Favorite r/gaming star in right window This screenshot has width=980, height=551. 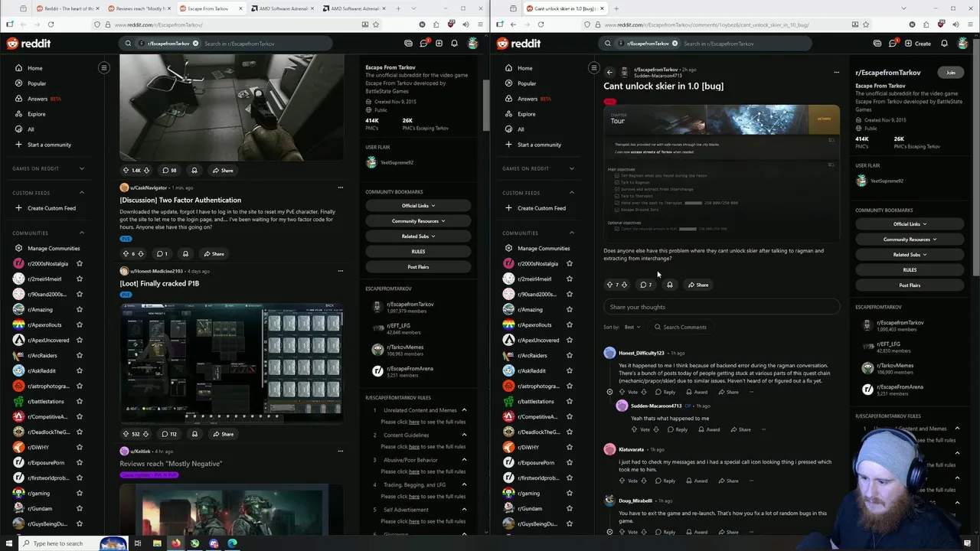point(570,494)
